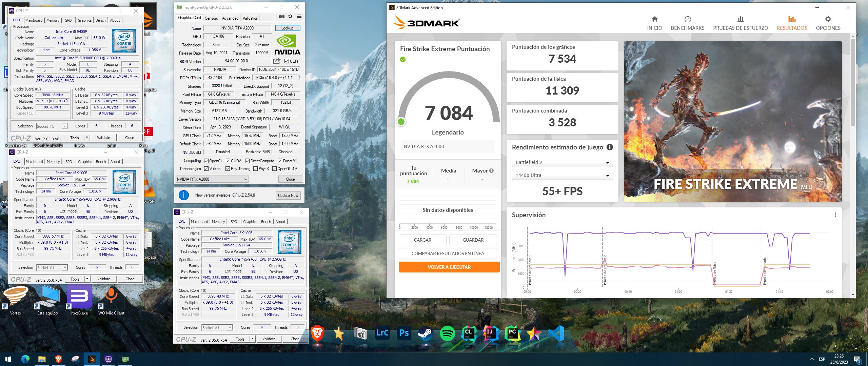Viewport: 868px width, 366px height.
Task: Click CARGAR button in 3DMark
Action: pyautogui.click(x=422, y=240)
